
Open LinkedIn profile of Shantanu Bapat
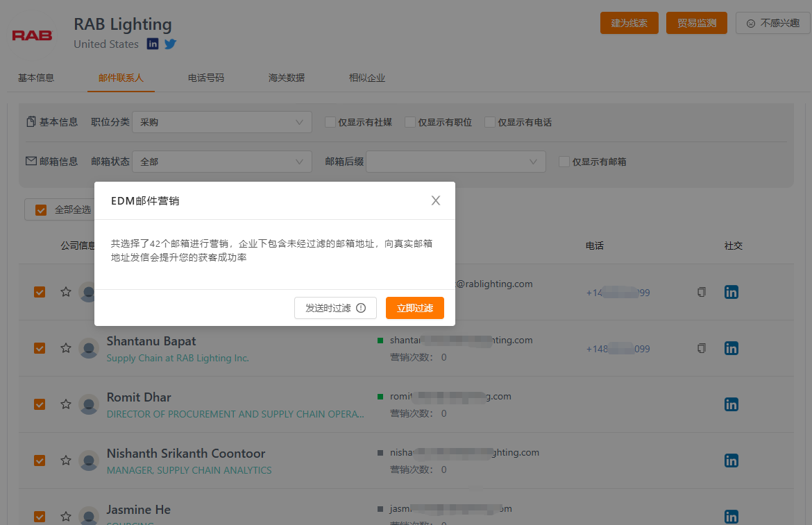pos(731,348)
